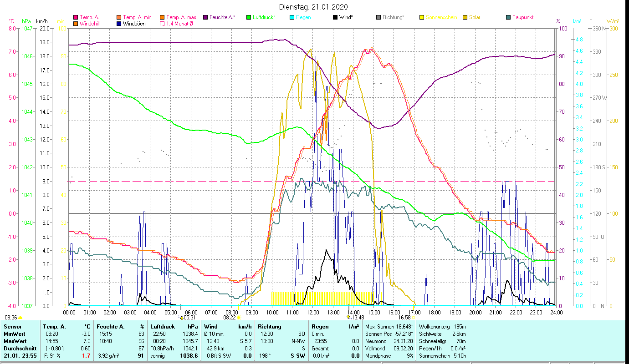This screenshot has width=629, height=364.
Task: Click the Schneefallgr. 70m entry
Action: pos(442,341)
